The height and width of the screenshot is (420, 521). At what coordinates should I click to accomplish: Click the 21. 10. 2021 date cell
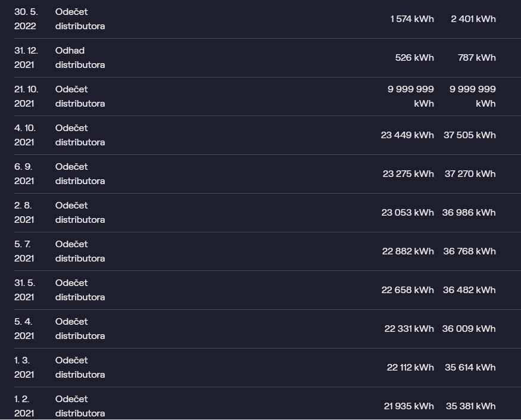pyautogui.click(x=26, y=97)
